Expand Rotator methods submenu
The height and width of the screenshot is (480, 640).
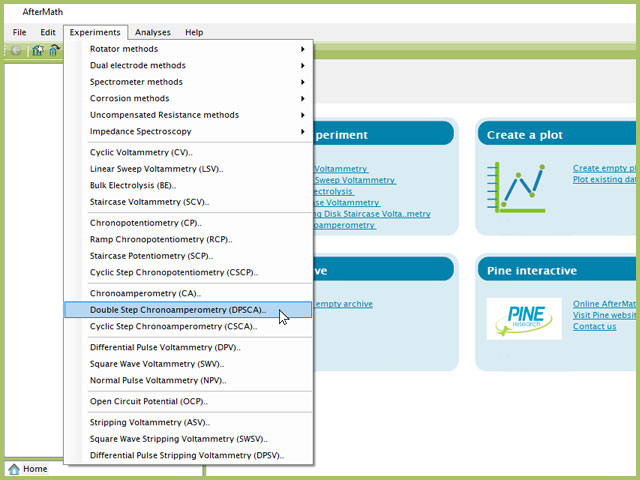tap(189, 49)
